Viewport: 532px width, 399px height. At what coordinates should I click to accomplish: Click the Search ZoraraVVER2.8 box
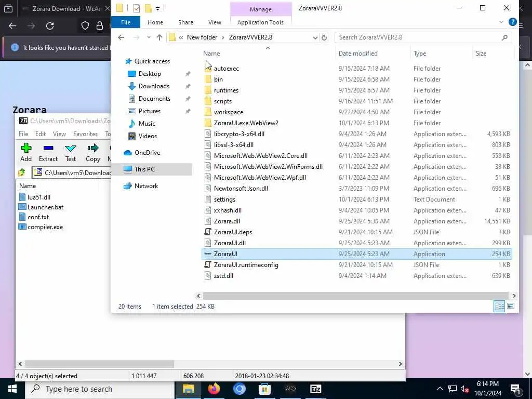click(423, 37)
